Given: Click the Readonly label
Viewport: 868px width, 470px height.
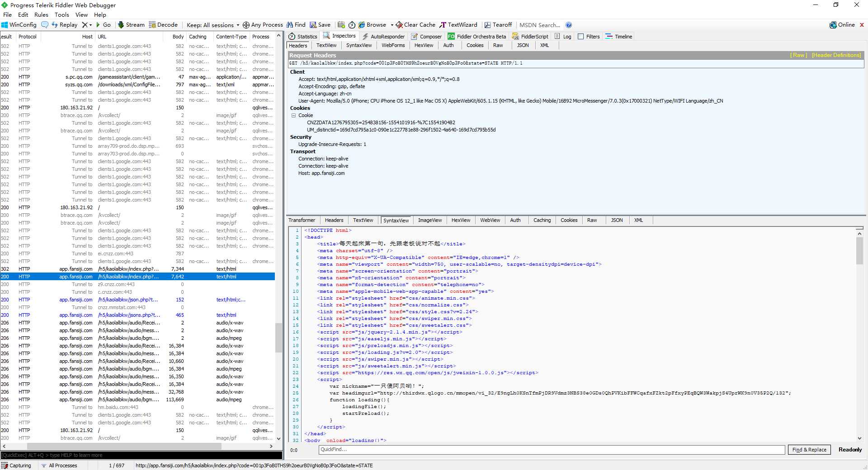Looking at the screenshot, I should (850, 450).
